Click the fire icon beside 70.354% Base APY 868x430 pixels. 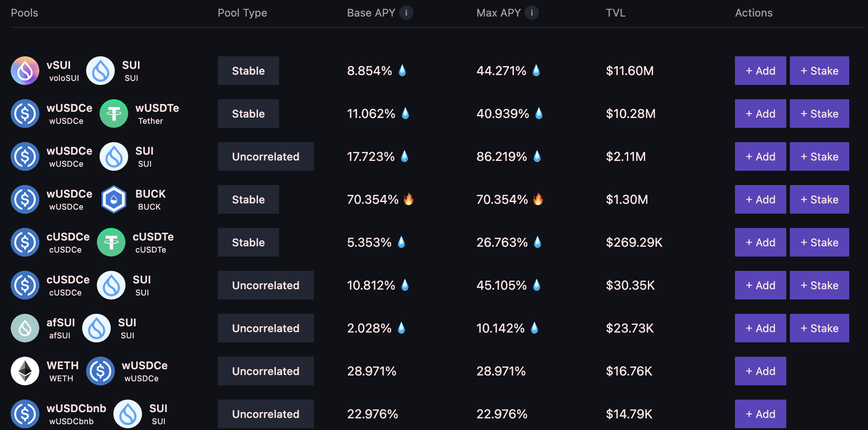[x=409, y=199]
